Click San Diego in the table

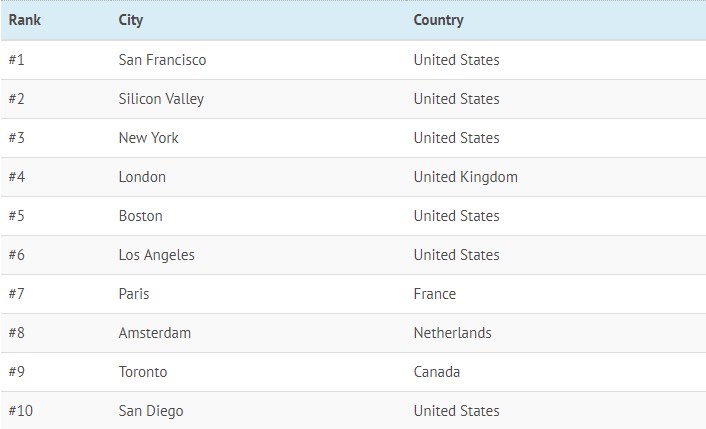click(x=151, y=411)
